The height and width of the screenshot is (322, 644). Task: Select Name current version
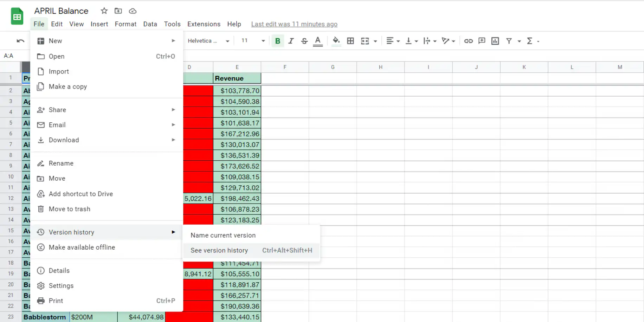click(251, 235)
